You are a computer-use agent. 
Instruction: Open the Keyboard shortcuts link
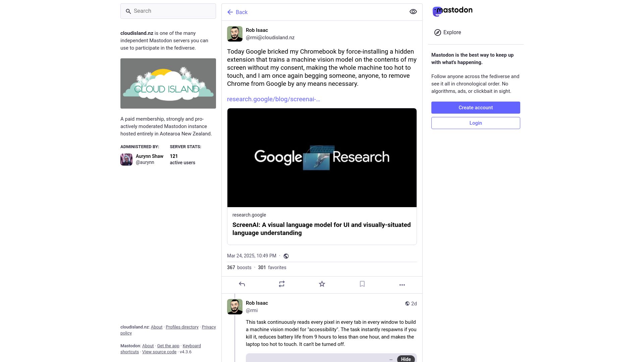[x=192, y=346]
